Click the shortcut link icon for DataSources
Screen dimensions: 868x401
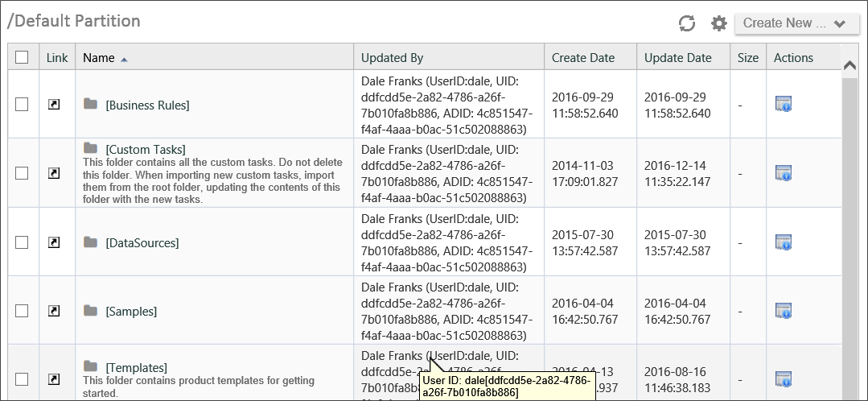54,242
